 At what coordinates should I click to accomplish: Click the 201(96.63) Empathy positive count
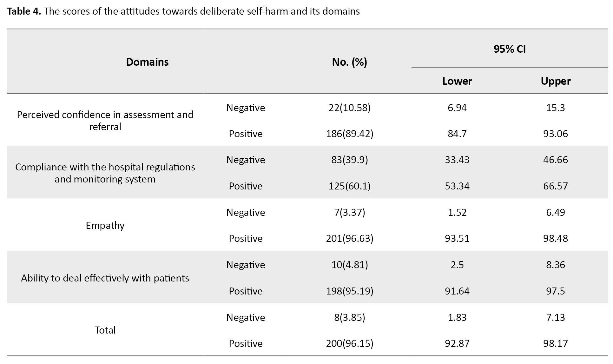point(349,238)
